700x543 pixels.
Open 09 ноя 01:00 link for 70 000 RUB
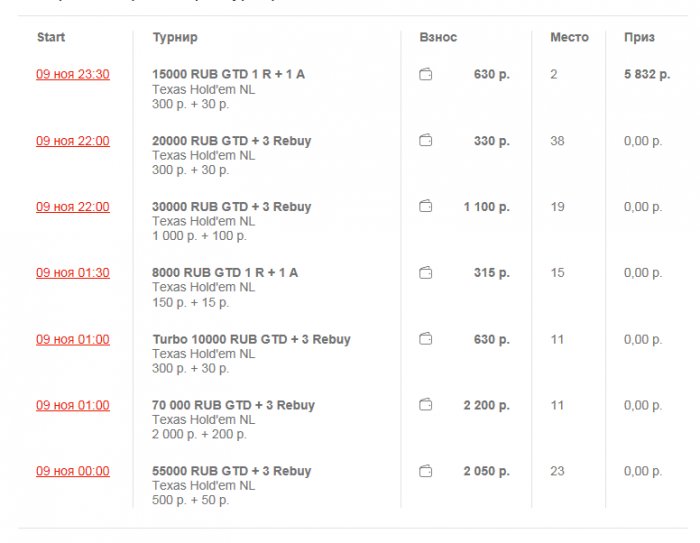pos(73,405)
